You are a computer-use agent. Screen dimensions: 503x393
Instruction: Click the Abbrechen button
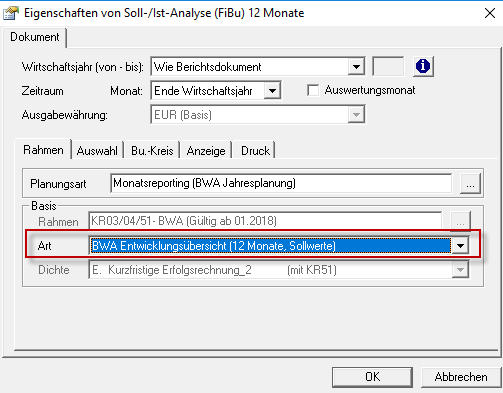tap(461, 377)
